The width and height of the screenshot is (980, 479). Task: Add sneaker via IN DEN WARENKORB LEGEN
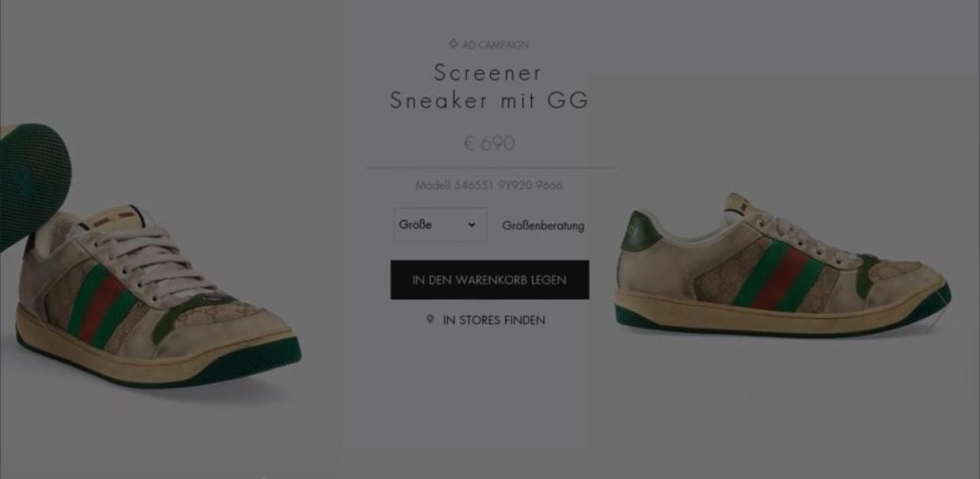490,280
